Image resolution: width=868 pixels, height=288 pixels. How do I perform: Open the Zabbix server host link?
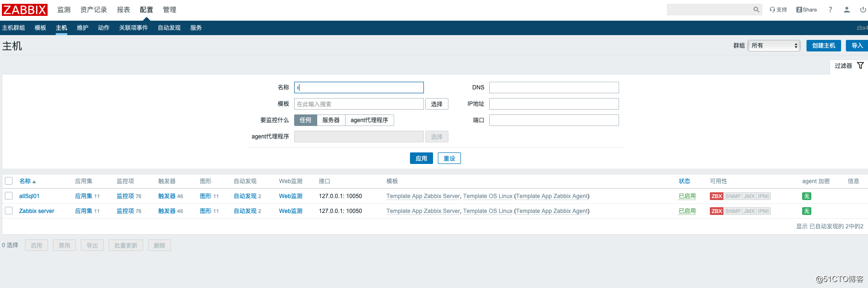tap(37, 211)
